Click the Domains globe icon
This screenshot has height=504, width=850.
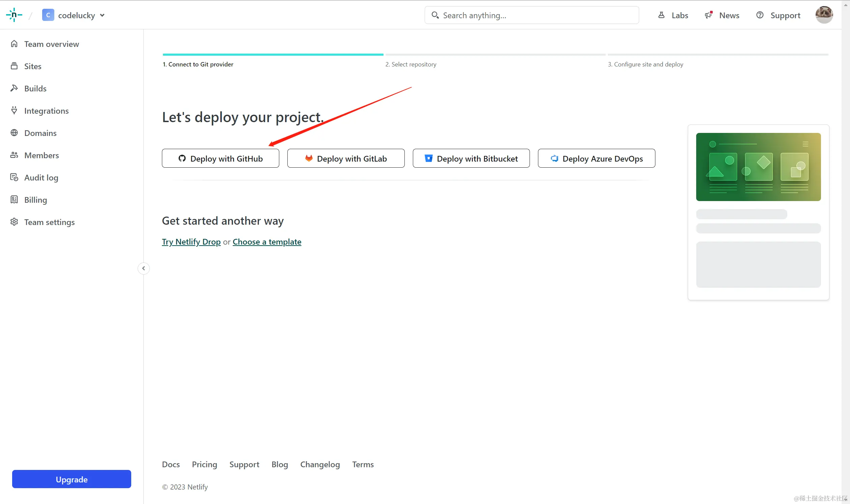[14, 133]
